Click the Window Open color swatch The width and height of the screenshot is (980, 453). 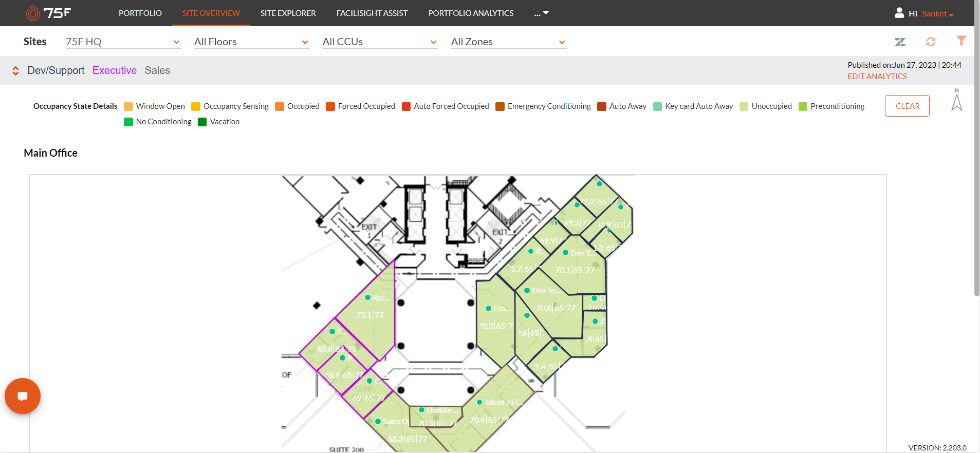pos(128,106)
